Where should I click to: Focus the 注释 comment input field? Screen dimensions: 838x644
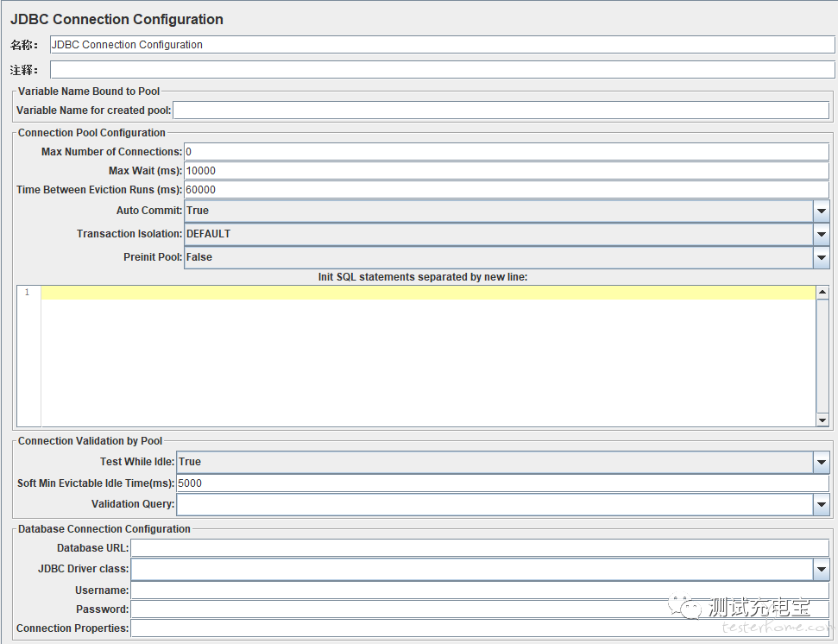pyautogui.click(x=443, y=69)
